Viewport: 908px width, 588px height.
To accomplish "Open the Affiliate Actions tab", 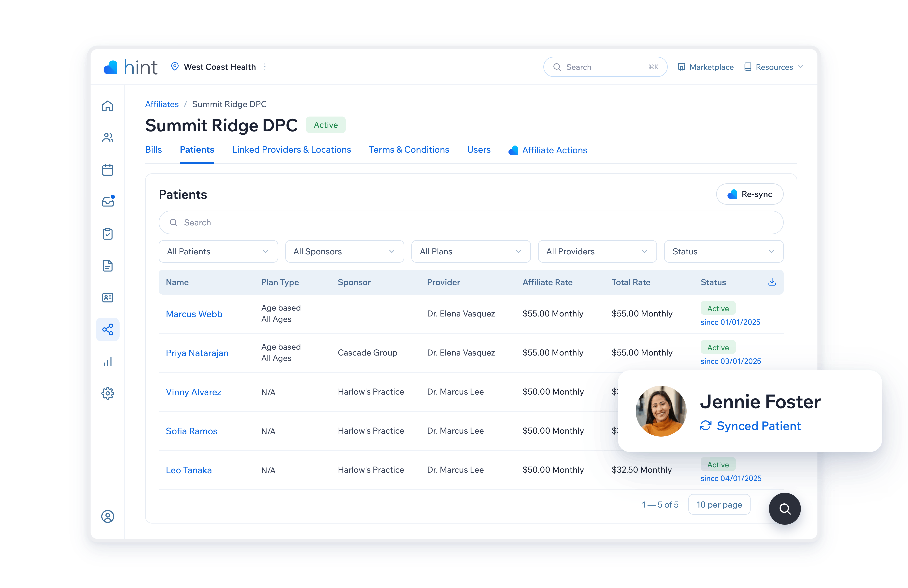I will [548, 150].
